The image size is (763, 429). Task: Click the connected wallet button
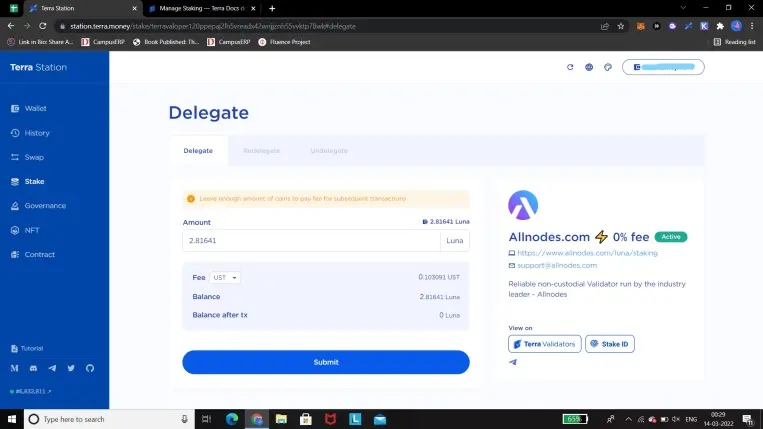tap(663, 67)
